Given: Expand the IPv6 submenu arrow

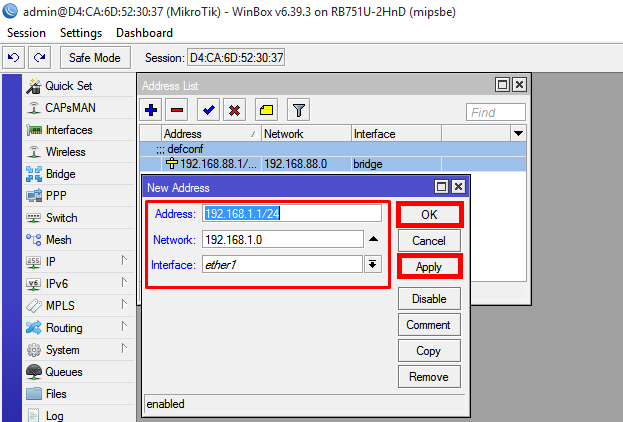Looking at the screenshot, I should [124, 283].
